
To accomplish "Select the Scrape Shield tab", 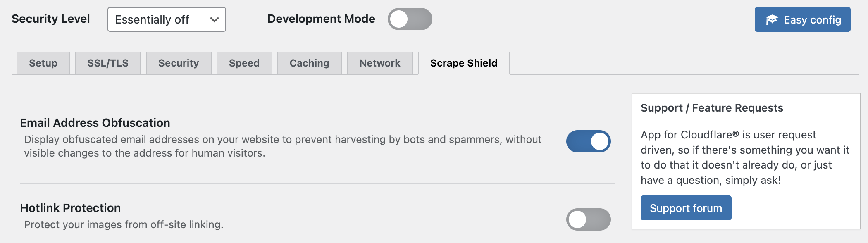I will (464, 63).
